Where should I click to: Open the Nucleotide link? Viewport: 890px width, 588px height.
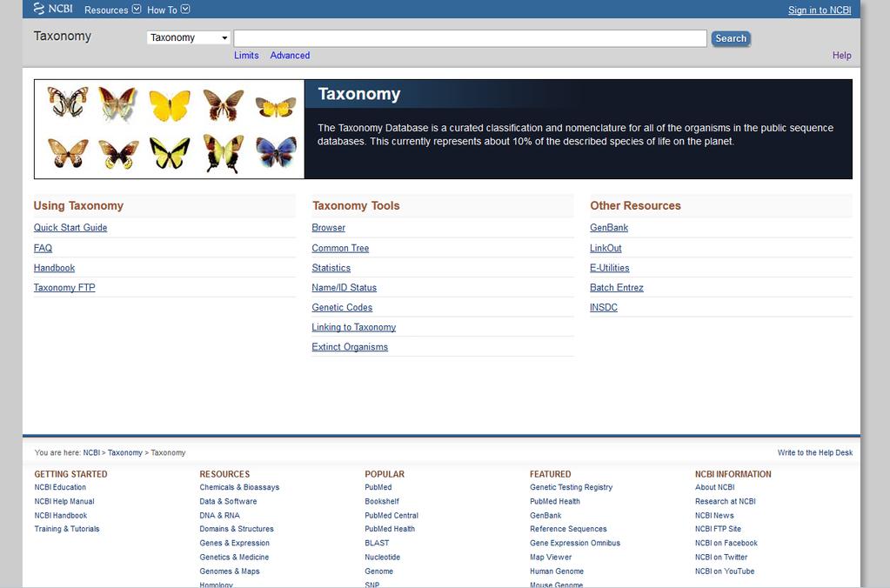[382, 558]
